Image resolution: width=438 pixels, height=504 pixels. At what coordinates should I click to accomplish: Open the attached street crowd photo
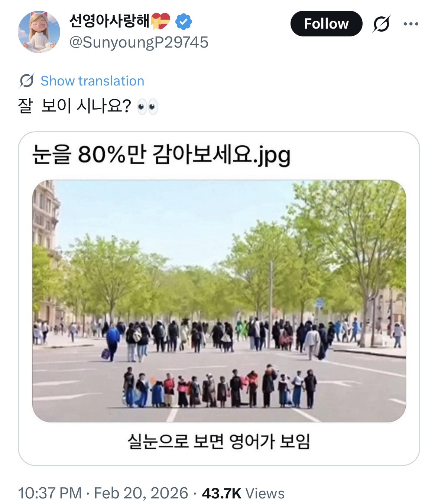219,301
